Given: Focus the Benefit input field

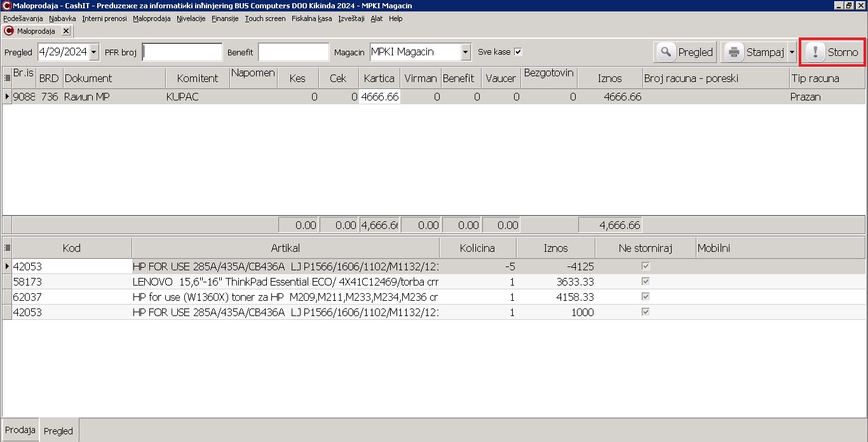Looking at the screenshot, I should click(x=294, y=52).
